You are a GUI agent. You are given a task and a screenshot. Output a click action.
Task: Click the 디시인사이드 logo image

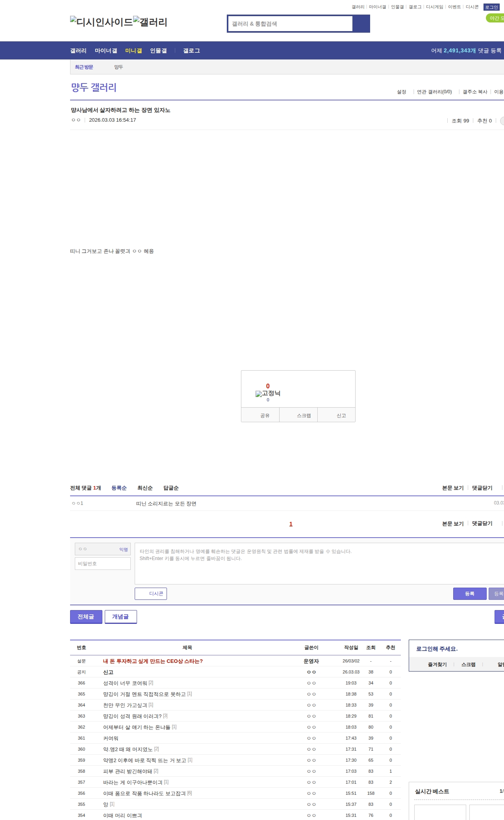[x=101, y=22]
